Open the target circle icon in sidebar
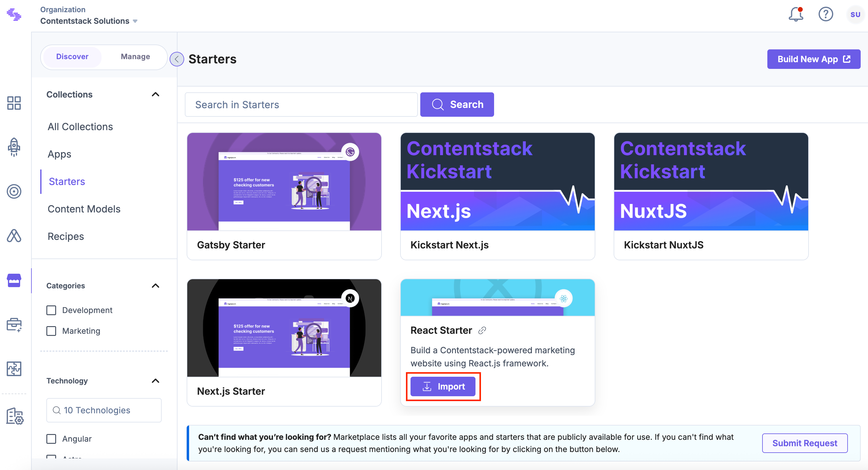 coord(14,191)
